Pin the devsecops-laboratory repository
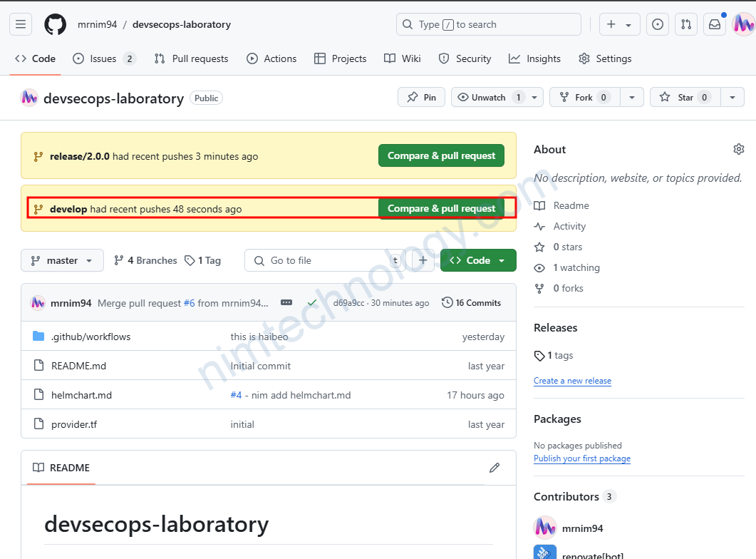This screenshot has height=559, width=756. pos(421,97)
